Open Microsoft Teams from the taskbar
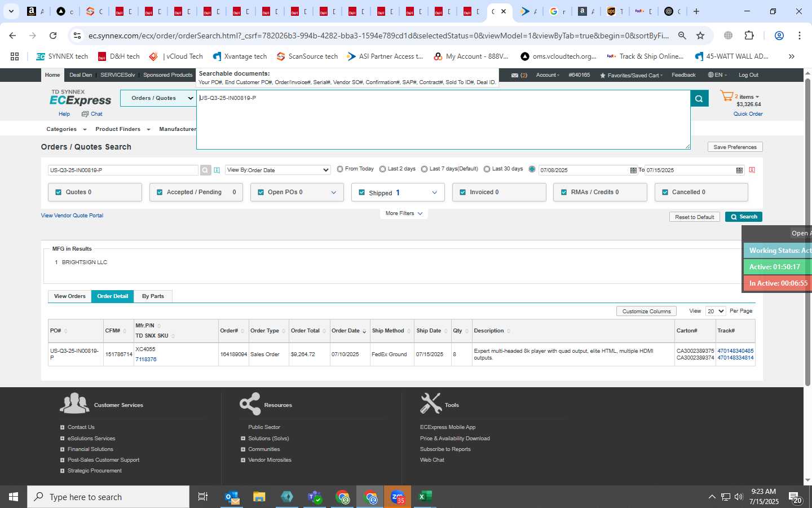Image resolution: width=812 pixels, height=508 pixels. pyautogui.click(x=315, y=497)
